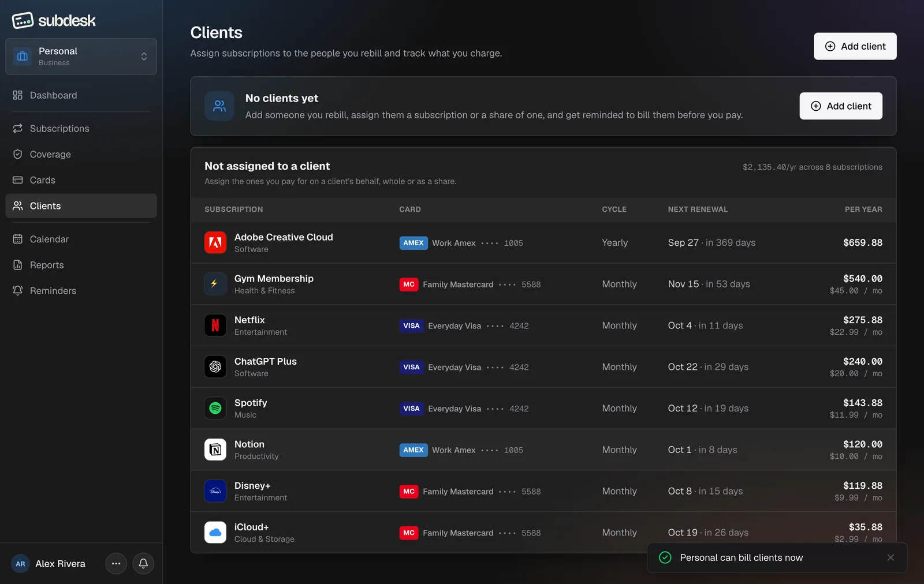Click the PER YEAR column header
Viewport: 924px width, 584px height.
(x=863, y=209)
